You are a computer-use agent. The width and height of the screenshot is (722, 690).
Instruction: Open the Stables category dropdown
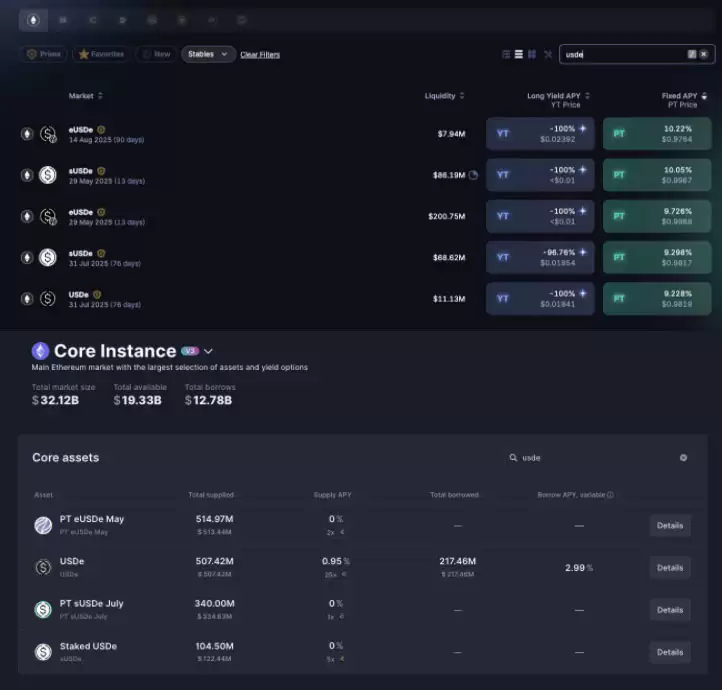coord(208,54)
